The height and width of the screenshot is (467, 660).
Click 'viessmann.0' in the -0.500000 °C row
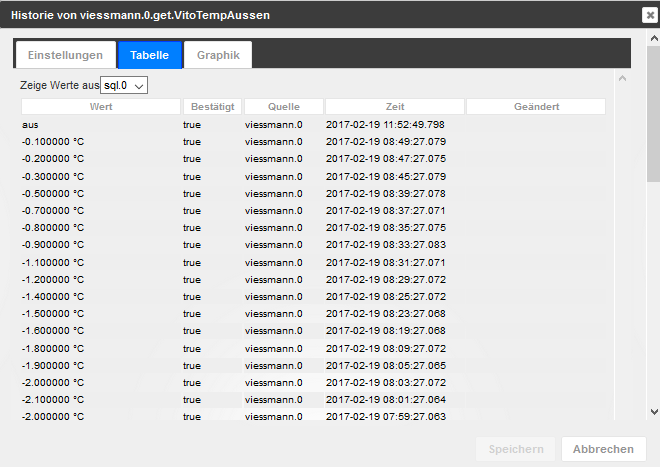click(274, 194)
